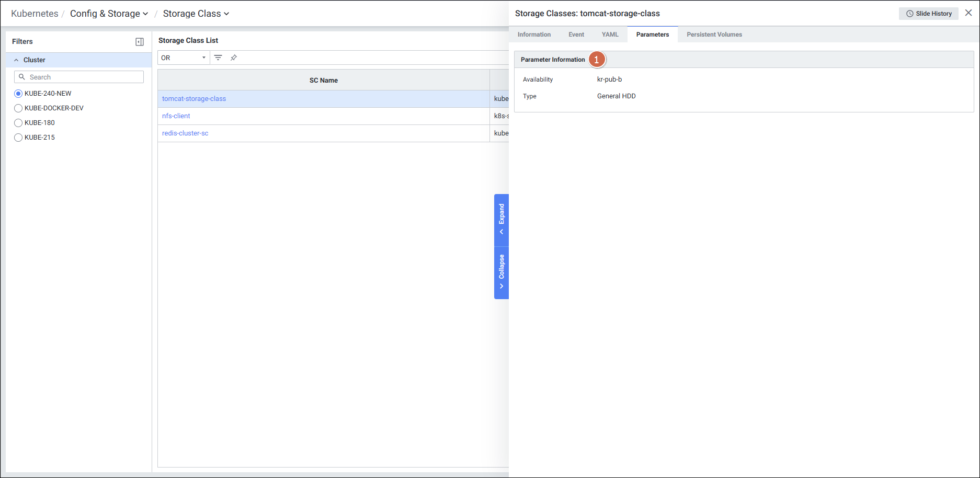Click the numbered marker badge 1
Screen dimensions: 980x478
(x=597, y=60)
